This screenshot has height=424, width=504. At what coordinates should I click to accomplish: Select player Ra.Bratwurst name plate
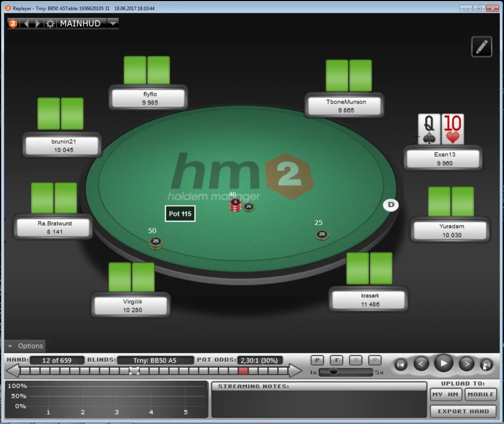click(x=53, y=228)
